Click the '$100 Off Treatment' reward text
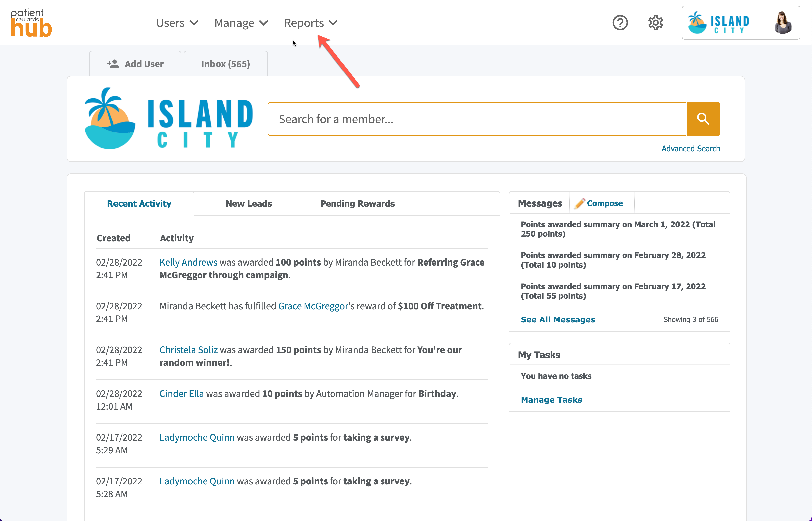 click(440, 306)
